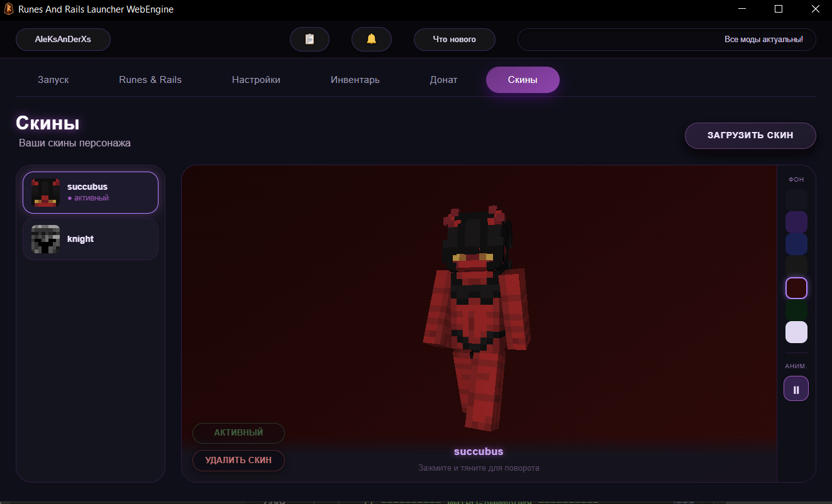
Task: Choose the navy blue background swatch
Action: 796,244
